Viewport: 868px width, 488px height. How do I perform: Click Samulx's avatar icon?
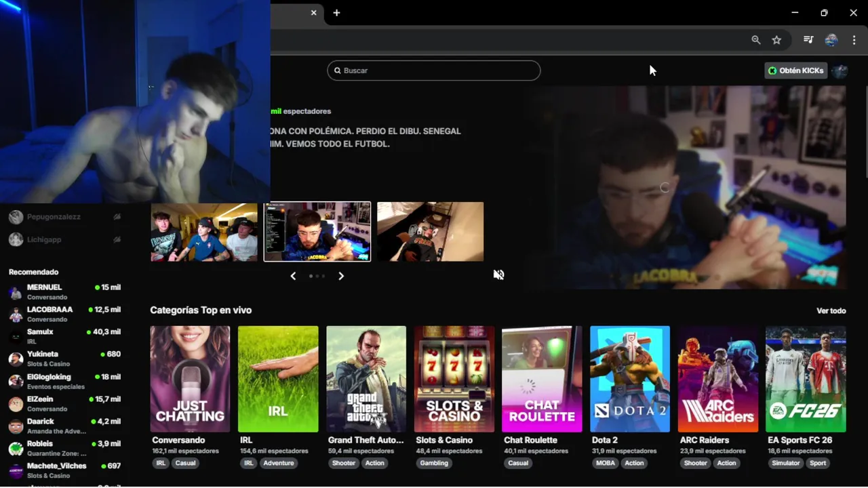tap(16, 338)
